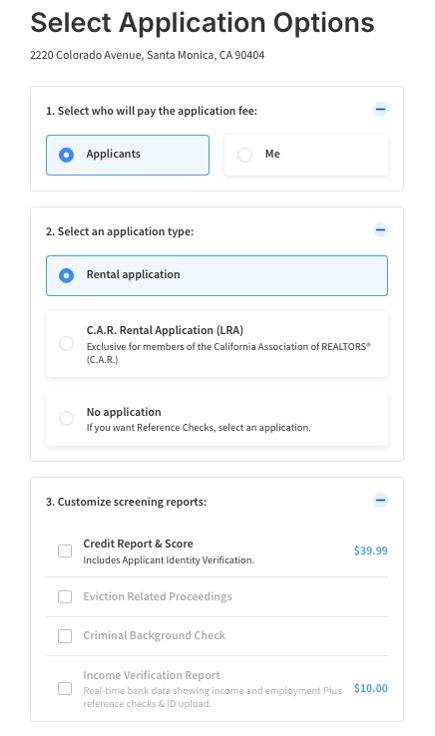Collapse the application fee payer section
The height and width of the screenshot is (736, 435).
click(x=380, y=110)
